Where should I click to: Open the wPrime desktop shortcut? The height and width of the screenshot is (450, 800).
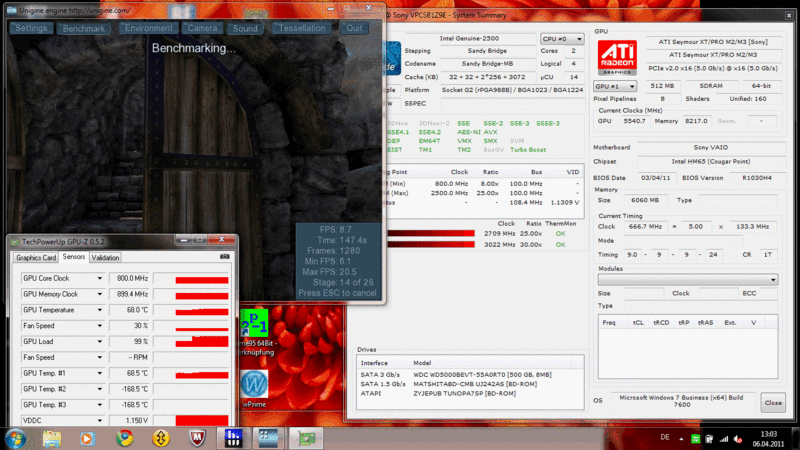(254, 389)
